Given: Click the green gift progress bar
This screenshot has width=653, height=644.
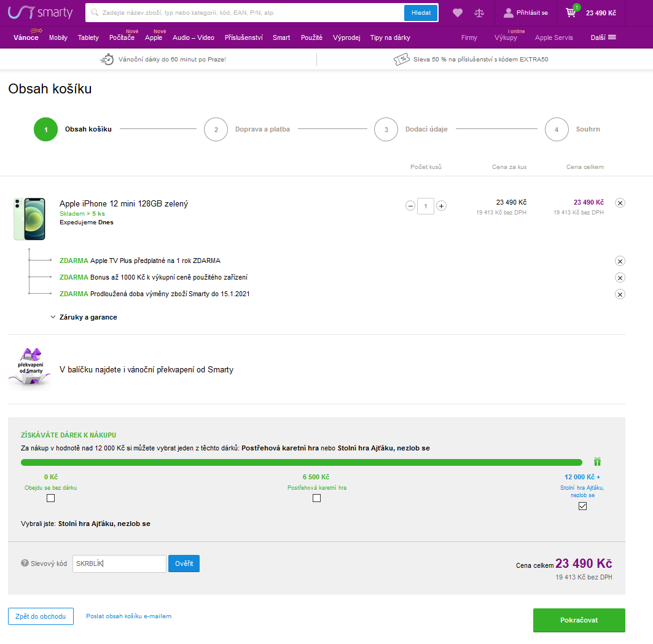Looking at the screenshot, I should point(302,462).
